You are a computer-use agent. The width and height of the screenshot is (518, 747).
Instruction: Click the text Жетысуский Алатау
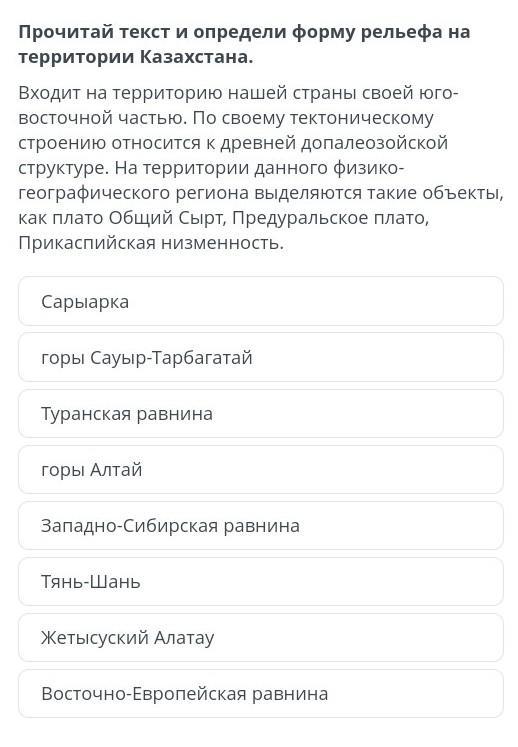[128, 638]
